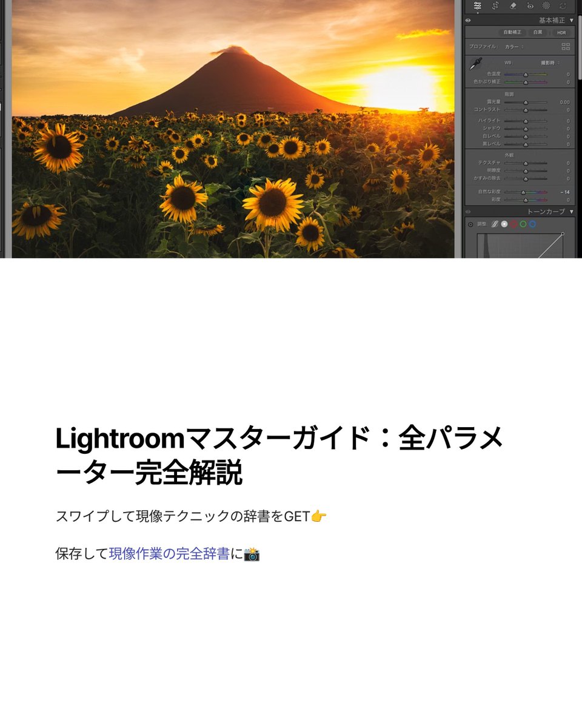Viewport: 582px width, 728px height.
Task: Open the 現像作業の完全辞書 link
Action: tap(169, 553)
